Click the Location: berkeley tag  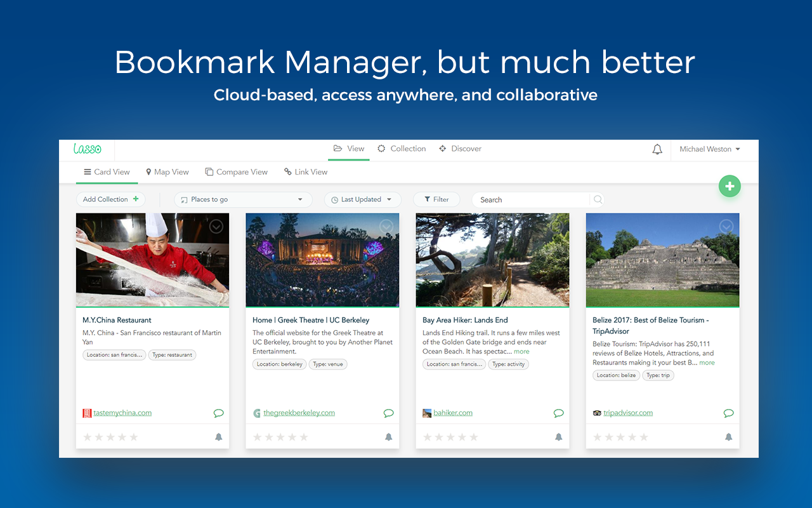point(280,364)
